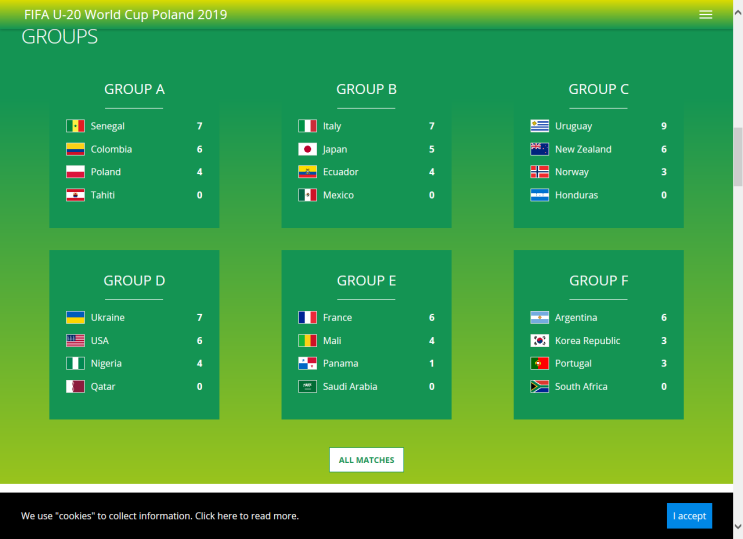The height and width of the screenshot is (539, 743).
Task: Click the Panama team name
Action: coord(341,364)
